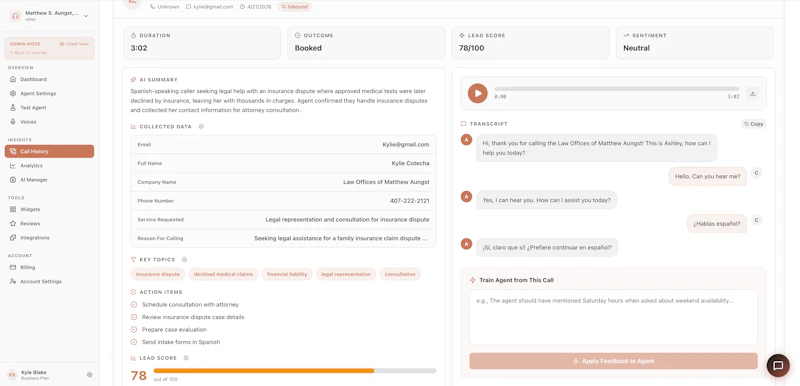This screenshot has width=800, height=386.
Task: Click the Widgets grid icon
Action: [x=13, y=209]
